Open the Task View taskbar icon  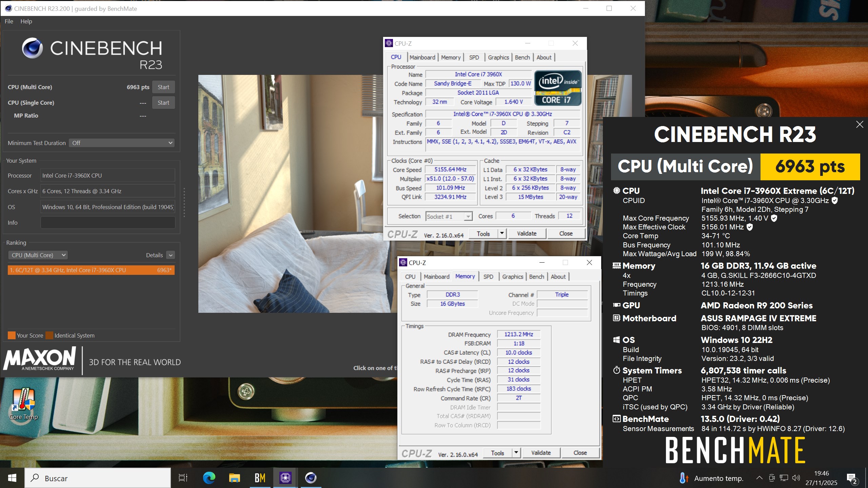[183, 478]
